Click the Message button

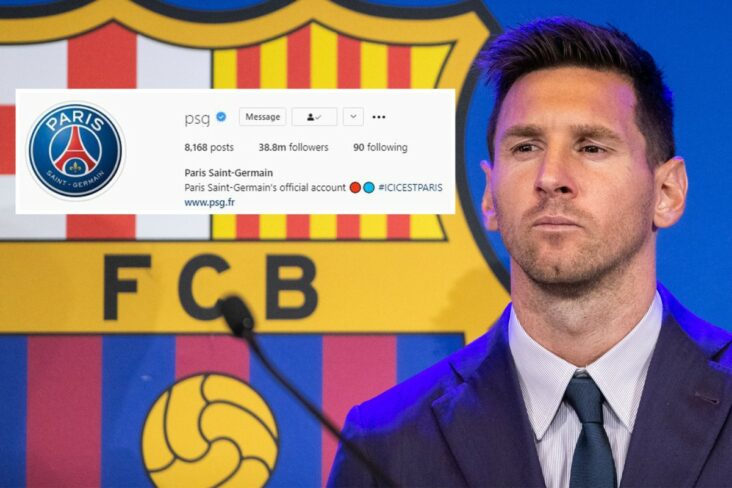pyautogui.click(x=262, y=117)
